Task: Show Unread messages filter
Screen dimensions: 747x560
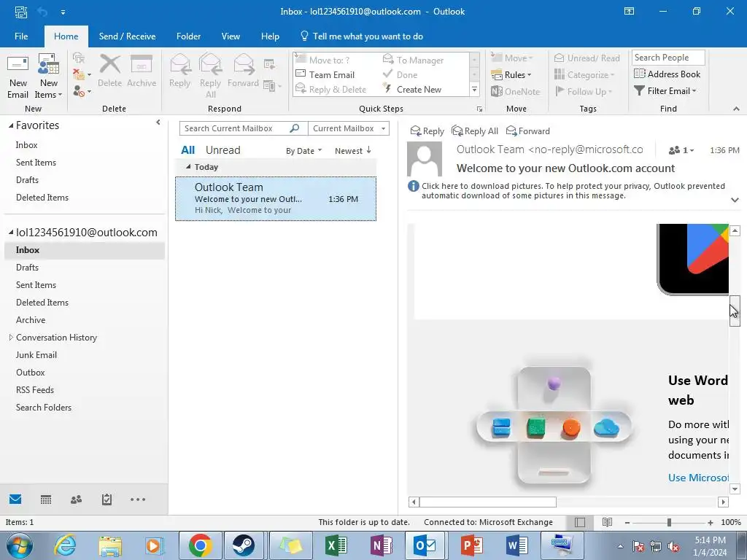Action: click(223, 150)
